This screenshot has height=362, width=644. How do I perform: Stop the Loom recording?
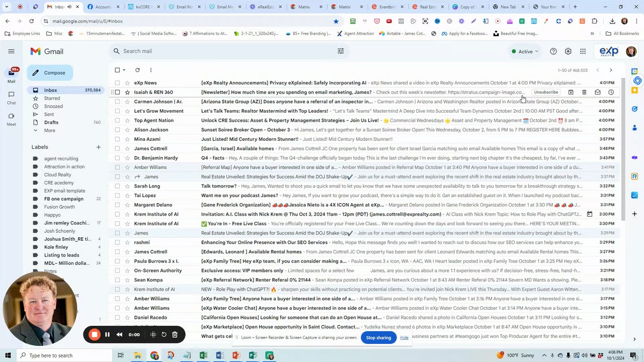click(95, 334)
